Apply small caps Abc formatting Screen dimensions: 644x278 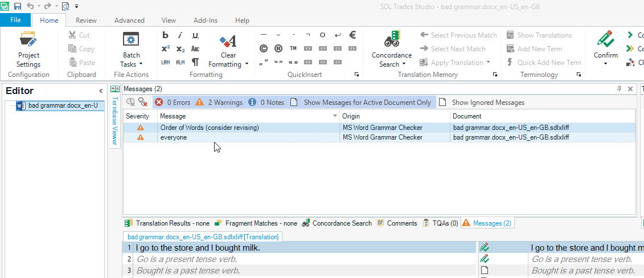[195, 49]
